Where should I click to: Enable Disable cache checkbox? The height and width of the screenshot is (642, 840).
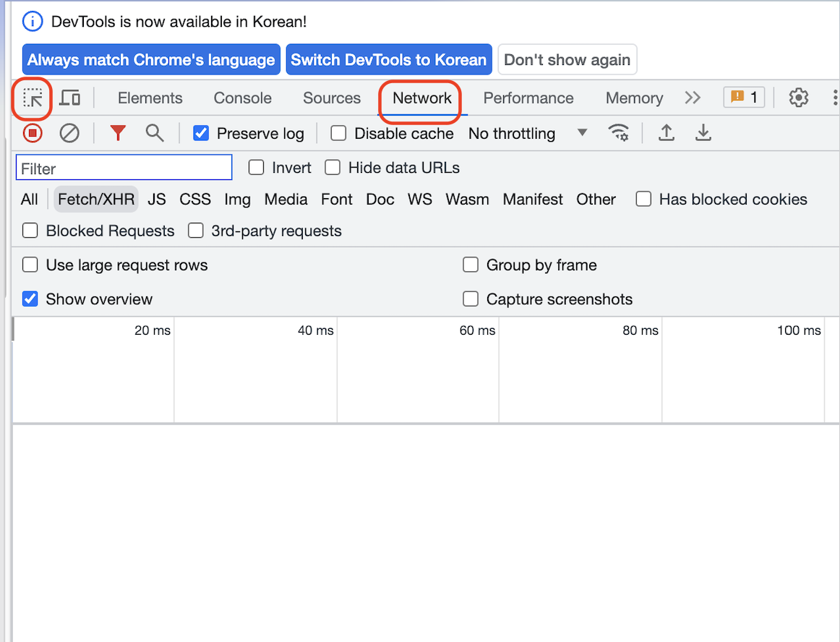click(x=338, y=133)
